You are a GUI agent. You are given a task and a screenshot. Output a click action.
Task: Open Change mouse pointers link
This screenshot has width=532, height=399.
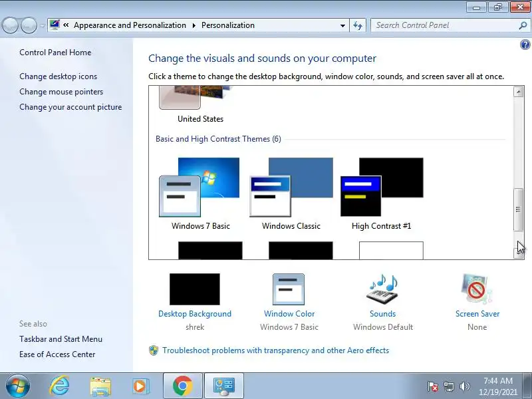click(x=61, y=92)
